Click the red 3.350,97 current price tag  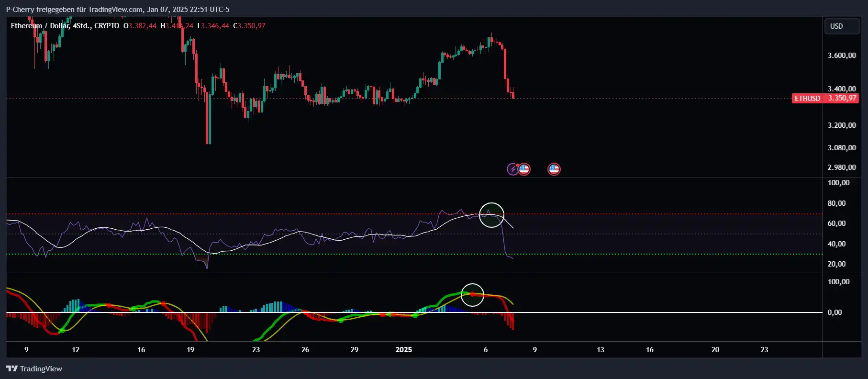point(842,99)
